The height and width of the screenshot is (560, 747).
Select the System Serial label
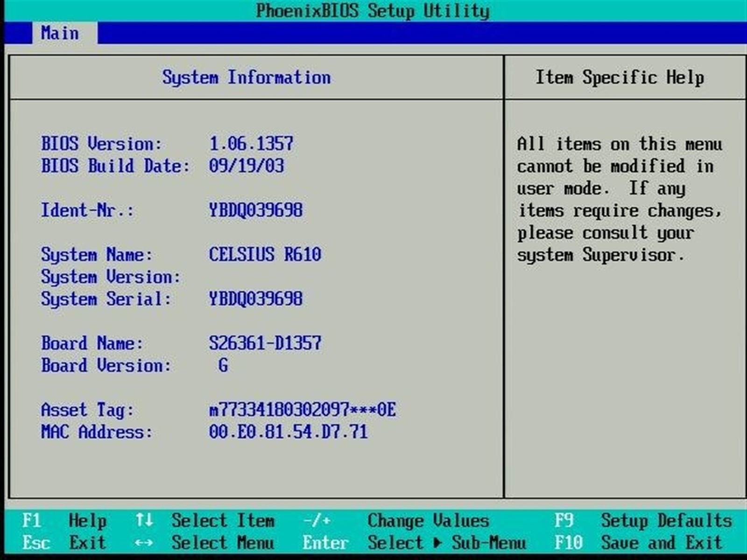(x=106, y=299)
